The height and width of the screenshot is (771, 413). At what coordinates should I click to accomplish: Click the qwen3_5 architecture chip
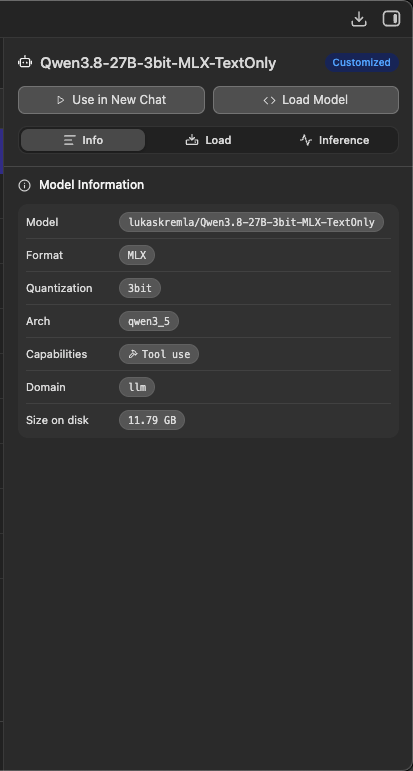point(149,321)
